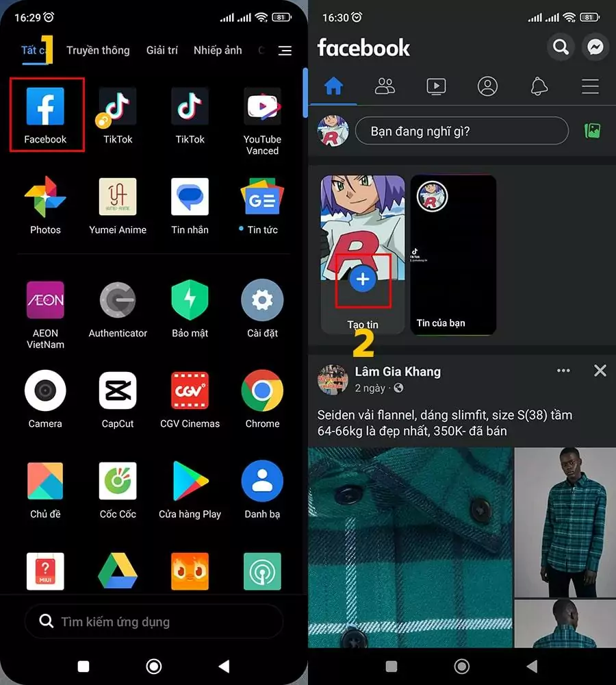616x685 pixels.
Task: Open green podcast-style app icon
Action: tap(262, 571)
